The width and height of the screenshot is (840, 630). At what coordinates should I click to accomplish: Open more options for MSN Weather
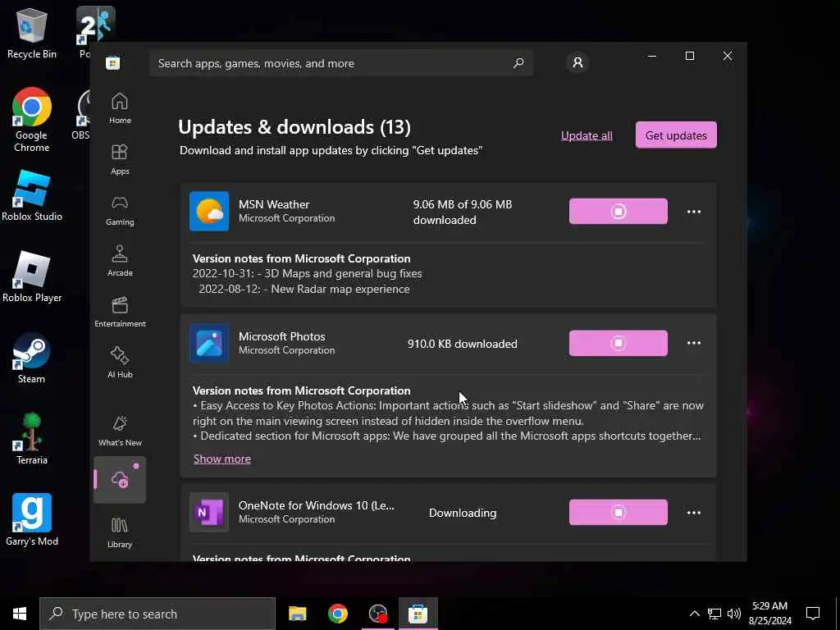tap(694, 212)
